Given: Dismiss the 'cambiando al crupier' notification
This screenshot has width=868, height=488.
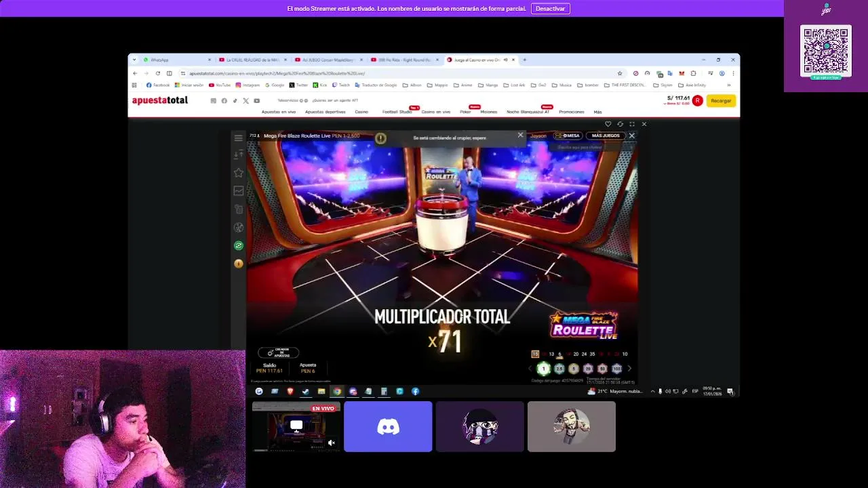Looking at the screenshot, I should click(x=520, y=135).
